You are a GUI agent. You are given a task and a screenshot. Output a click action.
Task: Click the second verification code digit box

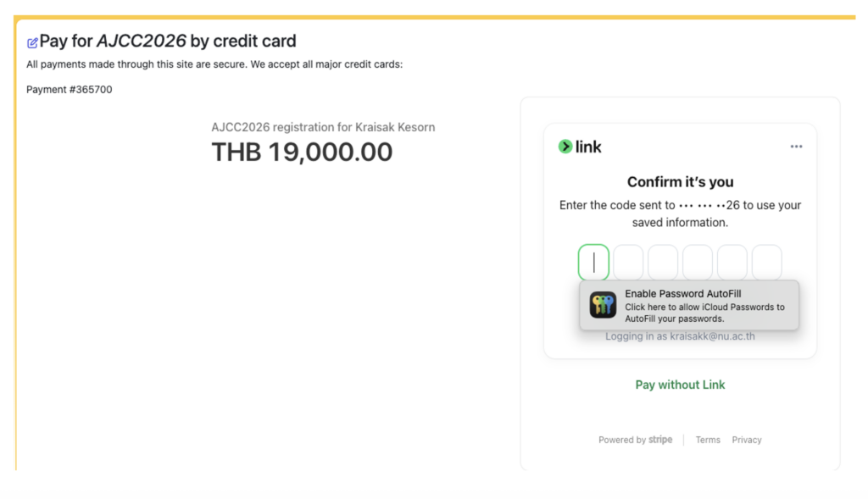[x=628, y=263]
